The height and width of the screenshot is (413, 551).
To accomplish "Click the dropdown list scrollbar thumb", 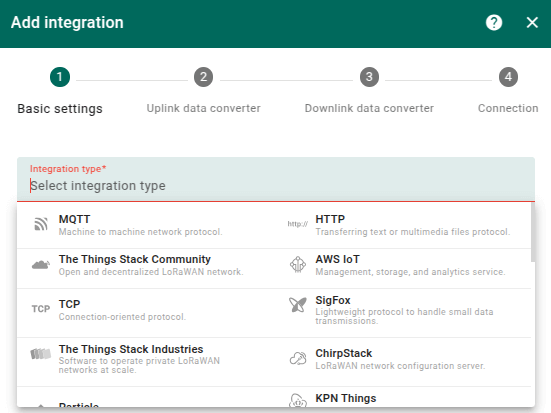I will pos(533,232).
